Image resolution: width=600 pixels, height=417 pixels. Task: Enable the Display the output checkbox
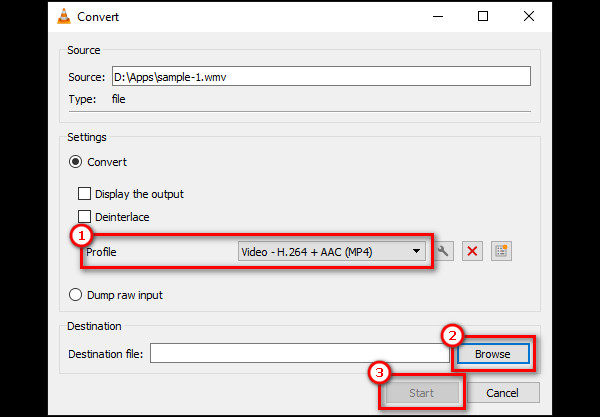[85, 194]
